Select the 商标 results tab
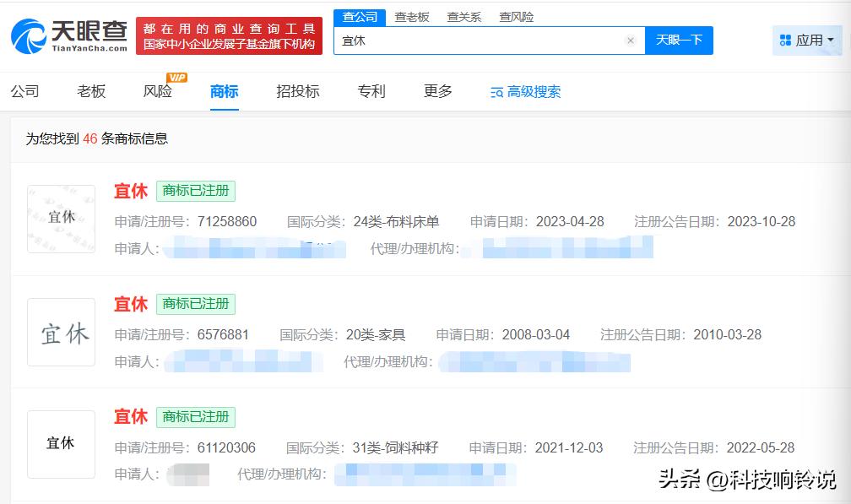851x504 pixels. point(225,91)
